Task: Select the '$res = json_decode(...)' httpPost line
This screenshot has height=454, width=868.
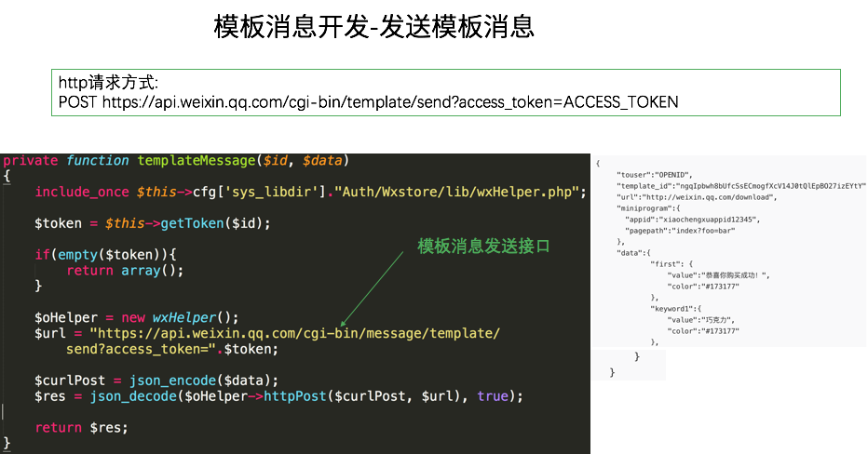Action: click(x=278, y=396)
